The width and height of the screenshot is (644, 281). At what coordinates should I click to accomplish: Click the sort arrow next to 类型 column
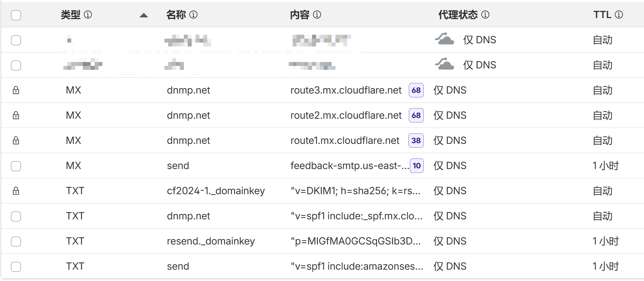click(143, 15)
